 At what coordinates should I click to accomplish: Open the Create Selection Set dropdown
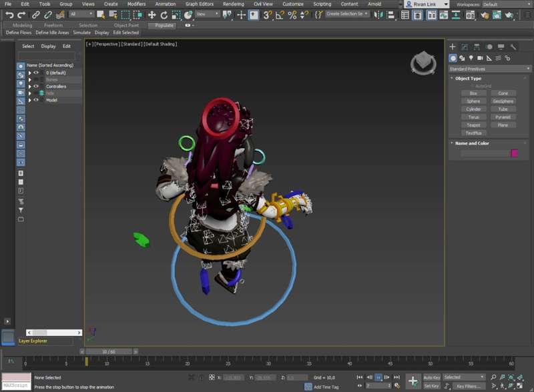click(347, 14)
